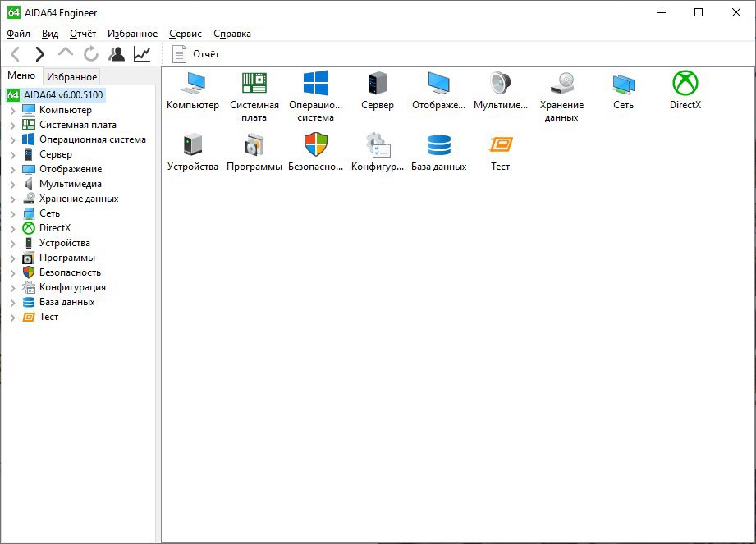Expand the Безопасность tree node
The width and height of the screenshot is (756, 544).
click(x=13, y=272)
